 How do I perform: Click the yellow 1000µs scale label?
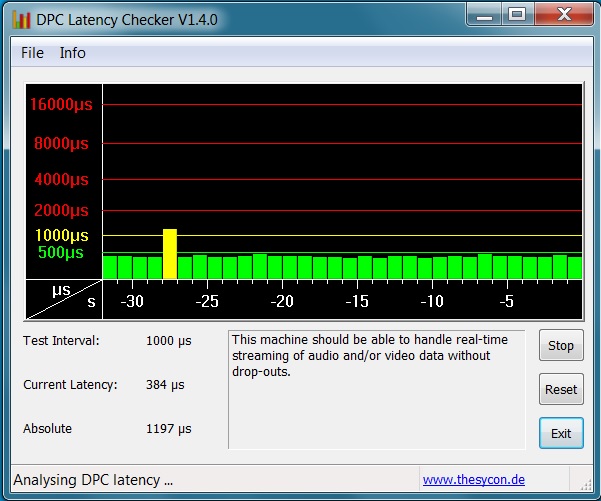click(62, 235)
